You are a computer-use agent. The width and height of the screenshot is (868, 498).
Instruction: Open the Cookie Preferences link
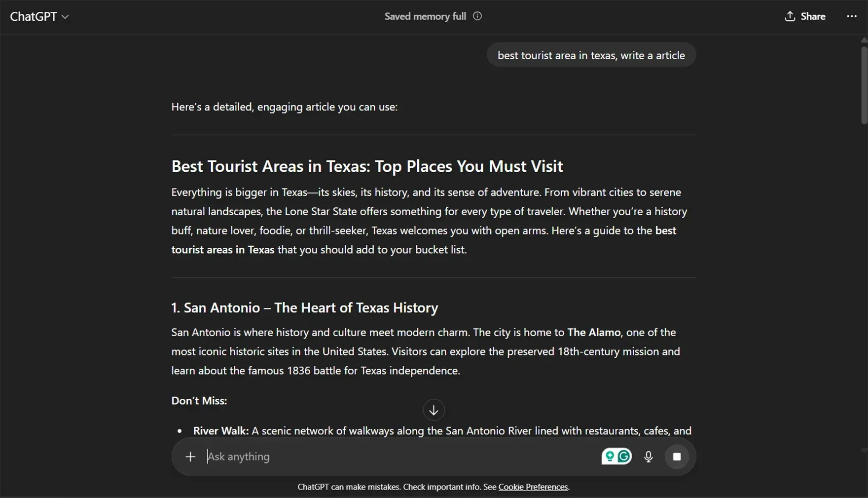point(533,487)
